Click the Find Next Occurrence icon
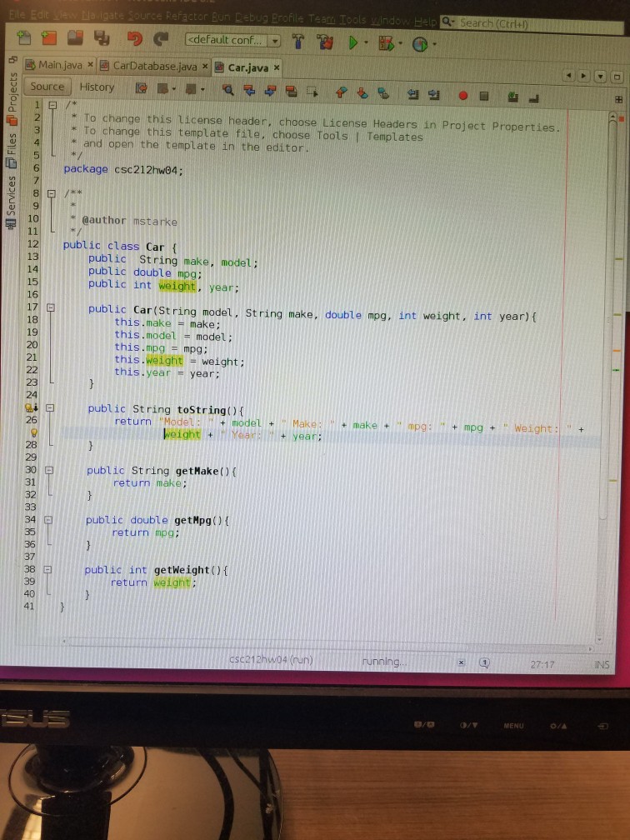Screen dimensions: 630x840 (270, 91)
